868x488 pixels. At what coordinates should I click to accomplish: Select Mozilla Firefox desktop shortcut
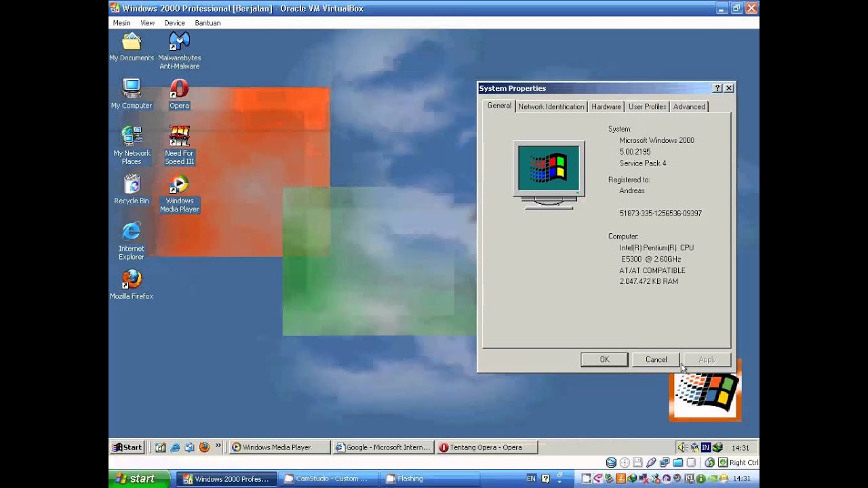pyautogui.click(x=132, y=285)
